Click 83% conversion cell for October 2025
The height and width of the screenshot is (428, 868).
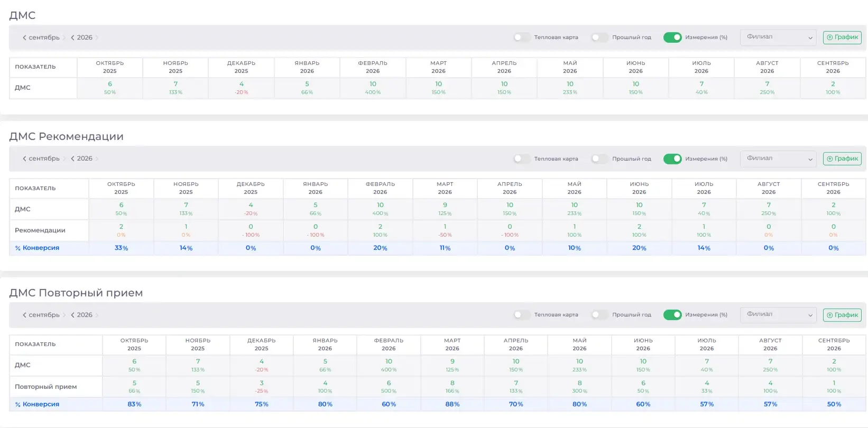(134, 404)
